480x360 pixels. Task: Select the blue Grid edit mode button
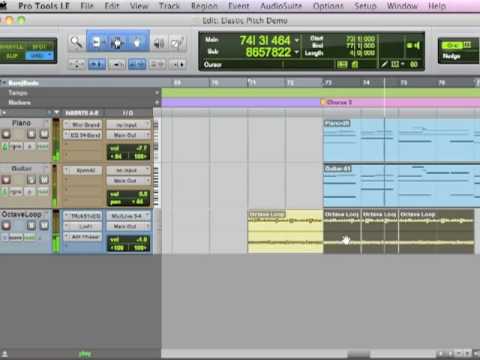[x=39, y=55]
